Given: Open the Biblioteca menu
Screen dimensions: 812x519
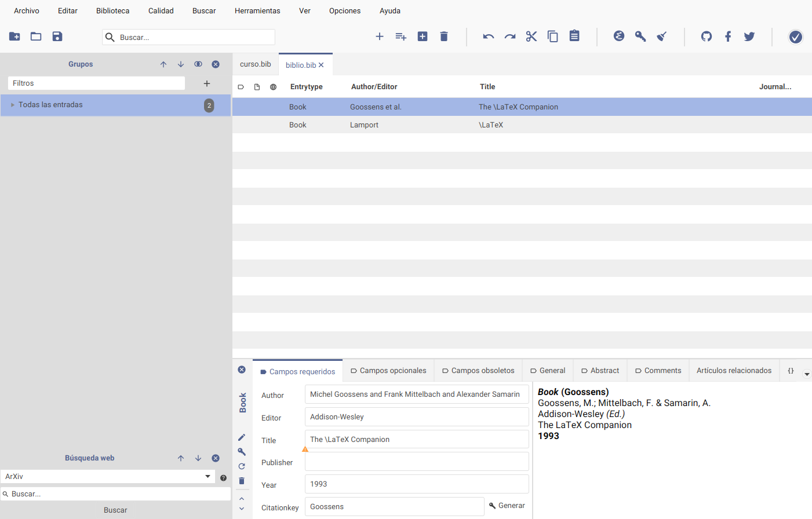Looking at the screenshot, I should [x=113, y=11].
